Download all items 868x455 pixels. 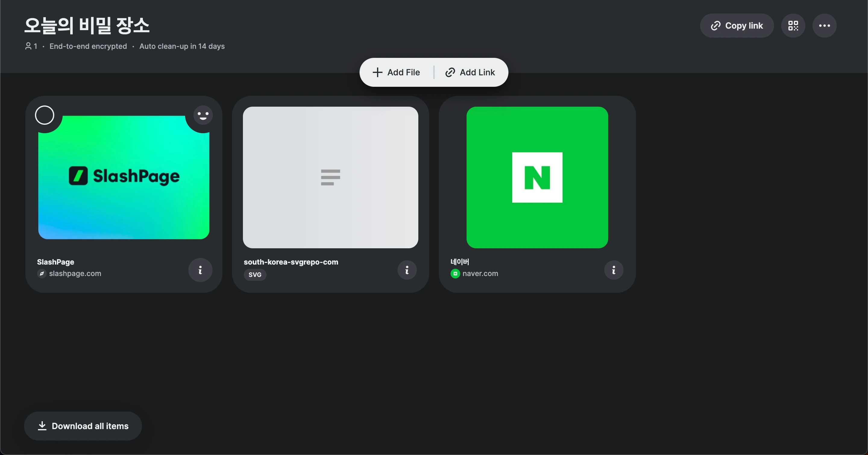[83, 426]
